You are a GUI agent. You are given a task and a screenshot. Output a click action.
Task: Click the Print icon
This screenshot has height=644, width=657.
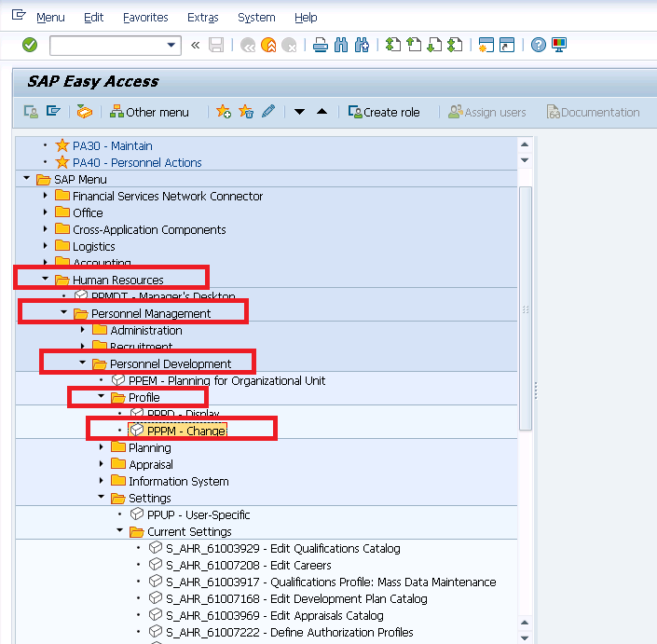(x=321, y=45)
